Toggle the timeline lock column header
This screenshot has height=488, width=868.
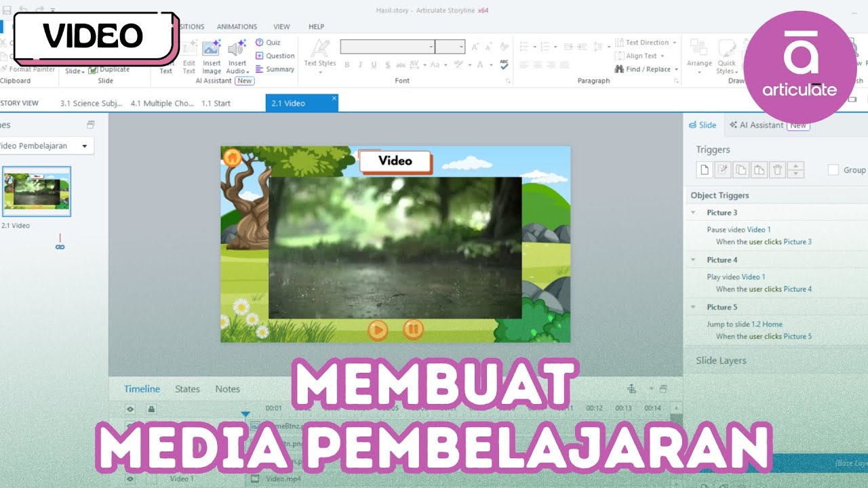tap(151, 409)
